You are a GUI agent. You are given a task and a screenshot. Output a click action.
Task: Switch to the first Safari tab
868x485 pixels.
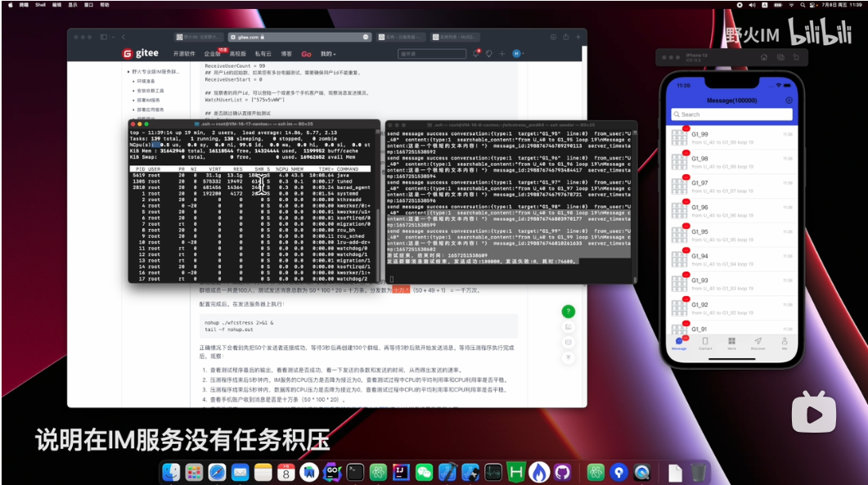point(198,37)
